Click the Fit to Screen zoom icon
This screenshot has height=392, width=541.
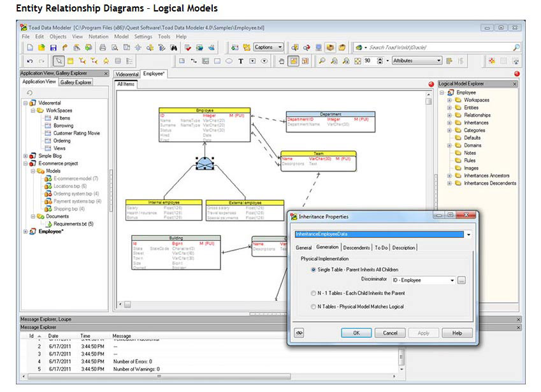click(x=357, y=61)
